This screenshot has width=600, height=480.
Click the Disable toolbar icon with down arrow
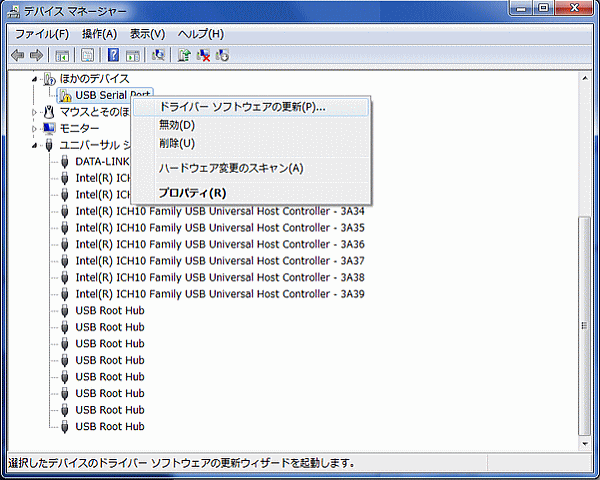coord(222,56)
